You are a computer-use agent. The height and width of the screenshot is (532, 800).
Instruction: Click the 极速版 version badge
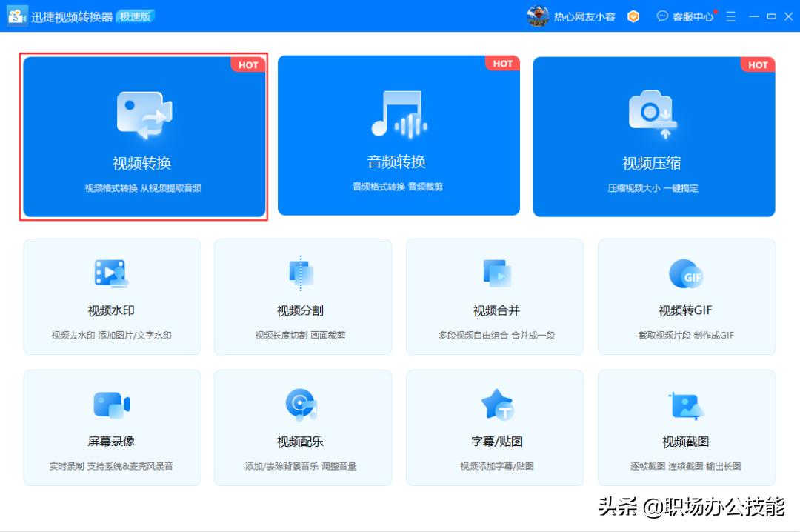coord(136,16)
